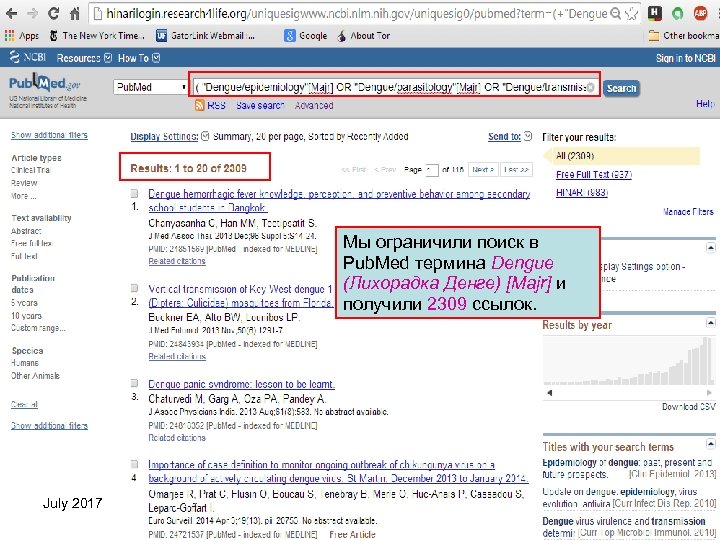Click the RSS feed icon
Viewport: 720px width, 540px height.
(199, 105)
